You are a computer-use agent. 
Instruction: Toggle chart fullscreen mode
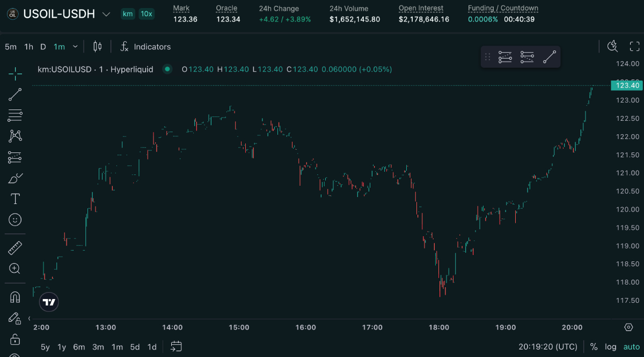pyautogui.click(x=634, y=46)
